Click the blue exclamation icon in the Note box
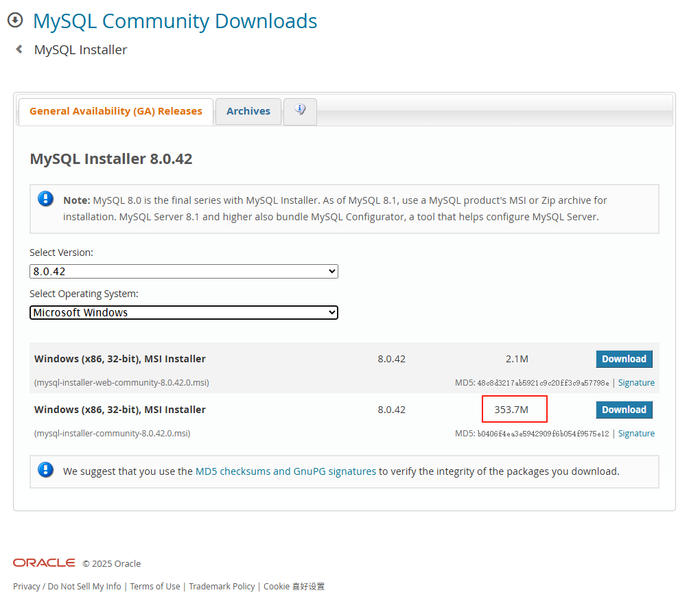 pyautogui.click(x=45, y=198)
